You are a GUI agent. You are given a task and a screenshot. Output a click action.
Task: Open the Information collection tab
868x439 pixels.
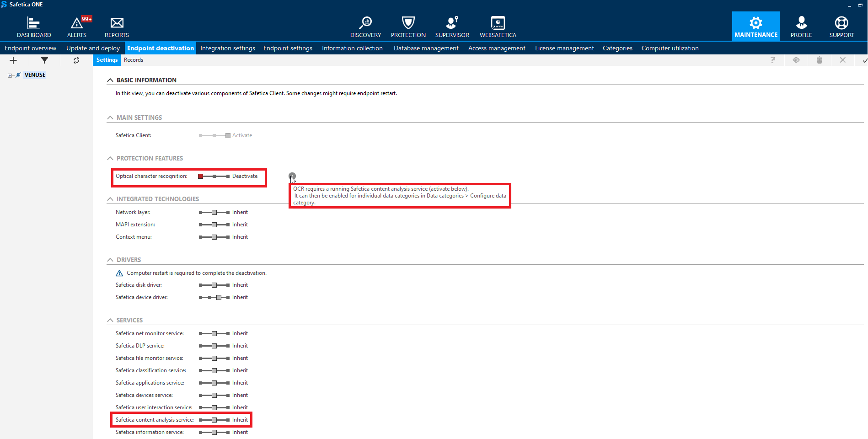tap(352, 48)
